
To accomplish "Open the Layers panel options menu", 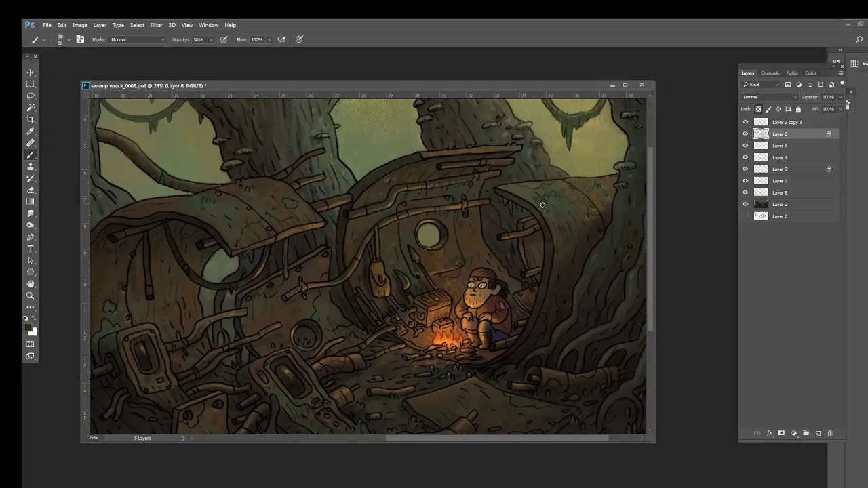I will 841,73.
